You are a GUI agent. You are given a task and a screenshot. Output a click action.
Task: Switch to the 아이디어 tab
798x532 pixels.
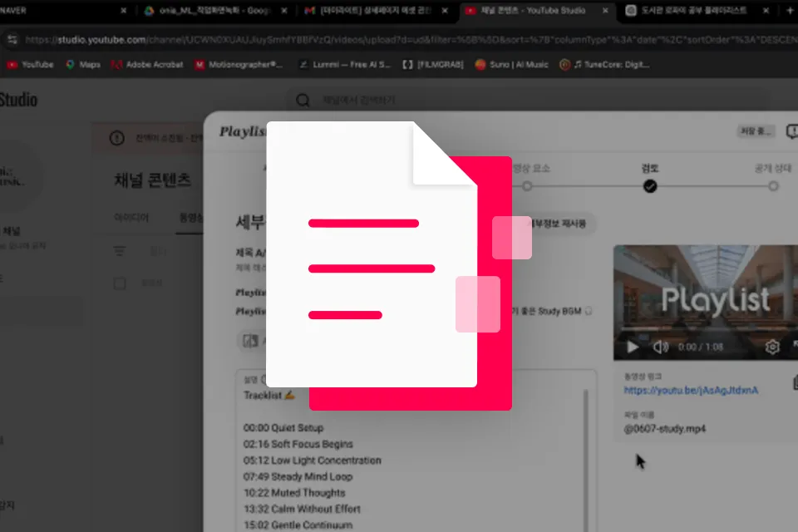click(131, 218)
